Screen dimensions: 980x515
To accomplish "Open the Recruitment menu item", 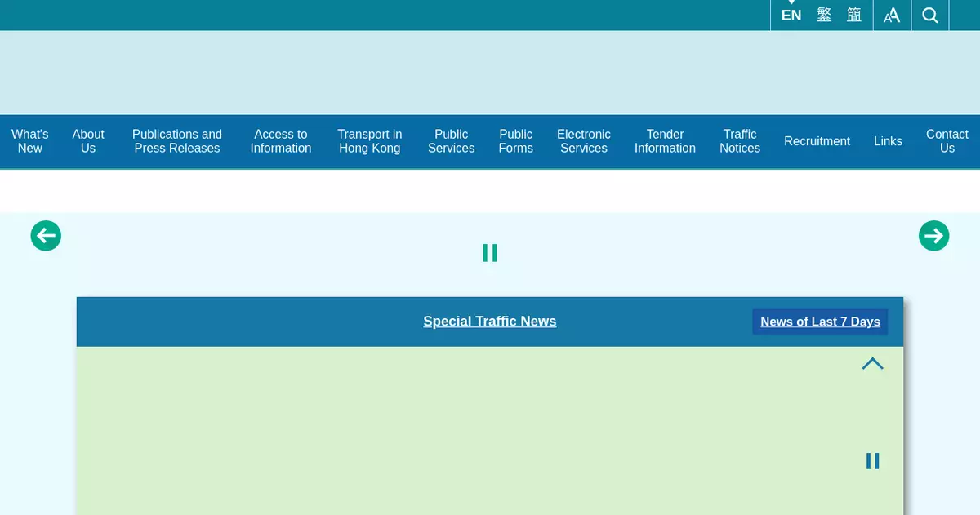I will point(817,141).
